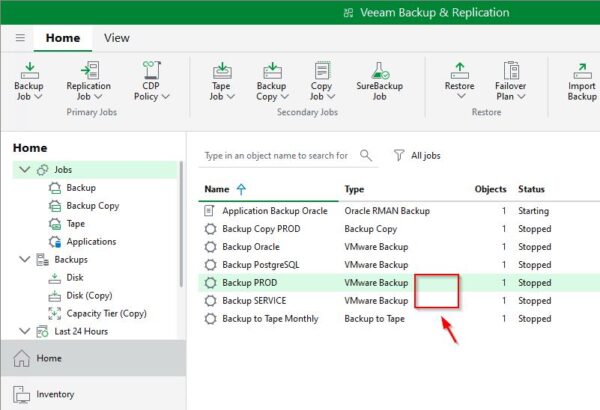Sort by the Type column header
The height and width of the screenshot is (410, 600).
tap(354, 189)
